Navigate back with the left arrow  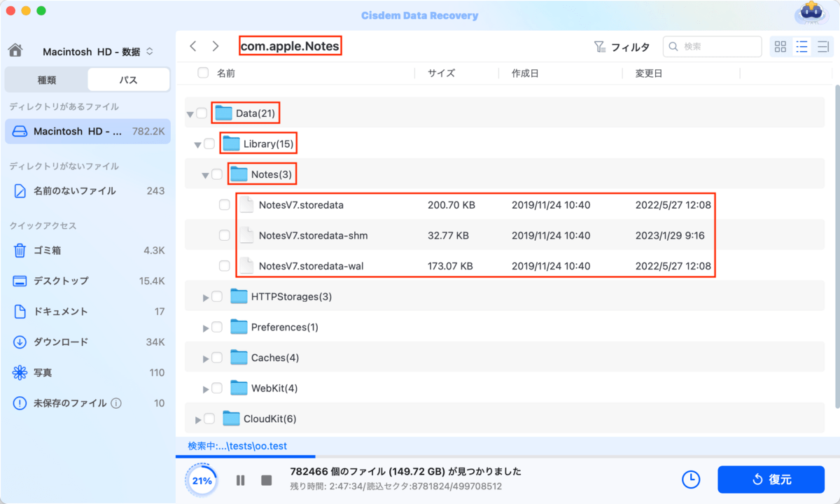[193, 46]
